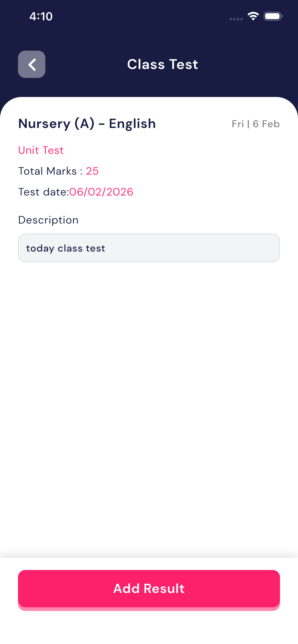
Task: Click the 4:10 clock in status bar
Action: [41, 17]
